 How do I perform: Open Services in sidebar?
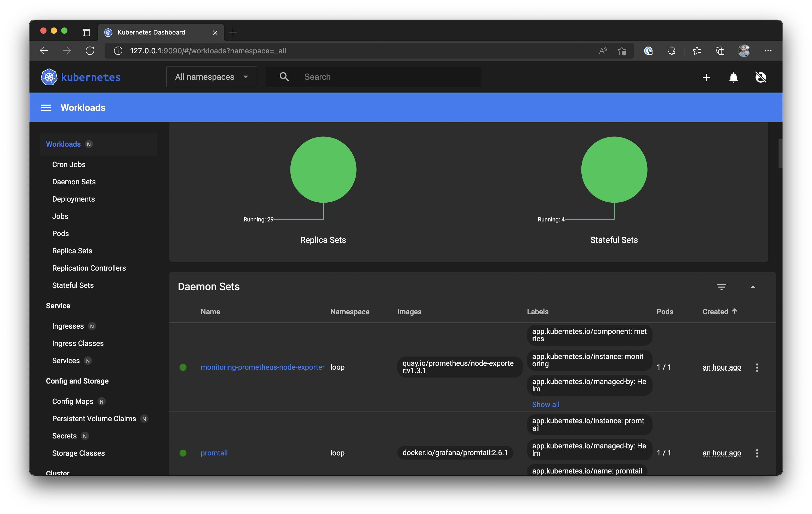tap(66, 360)
